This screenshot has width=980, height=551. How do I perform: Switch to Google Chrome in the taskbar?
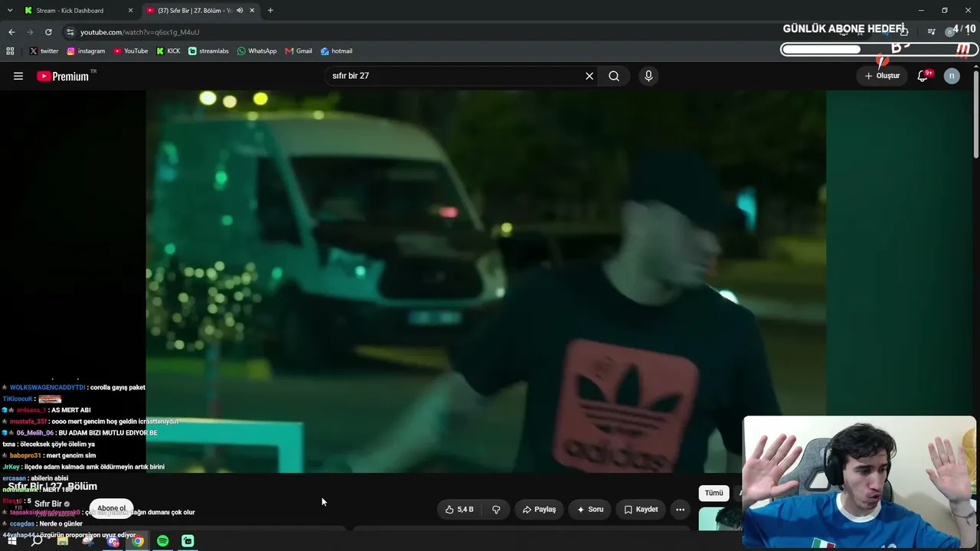tap(138, 541)
